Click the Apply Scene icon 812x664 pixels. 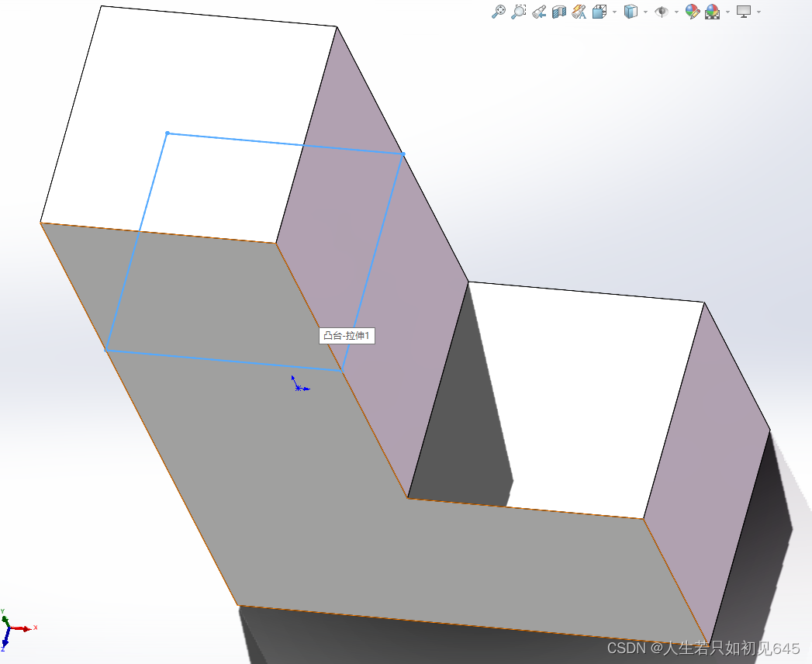[712, 12]
